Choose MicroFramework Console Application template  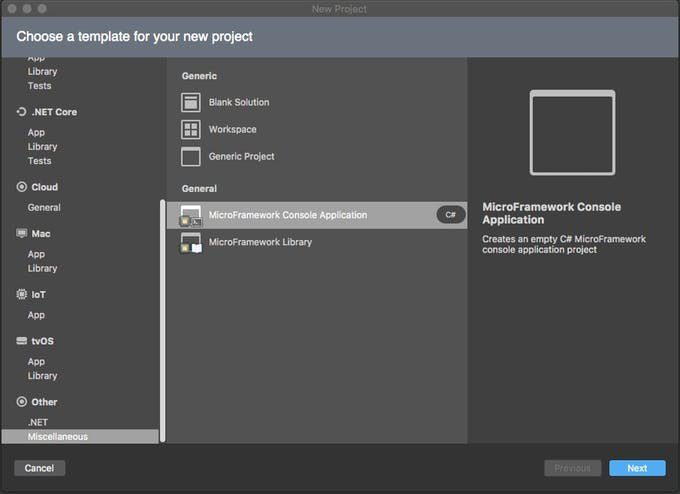point(317,215)
